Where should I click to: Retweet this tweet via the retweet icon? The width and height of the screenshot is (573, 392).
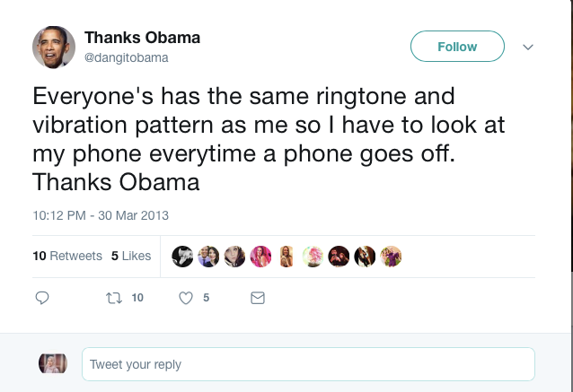pyautogui.click(x=114, y=298)
